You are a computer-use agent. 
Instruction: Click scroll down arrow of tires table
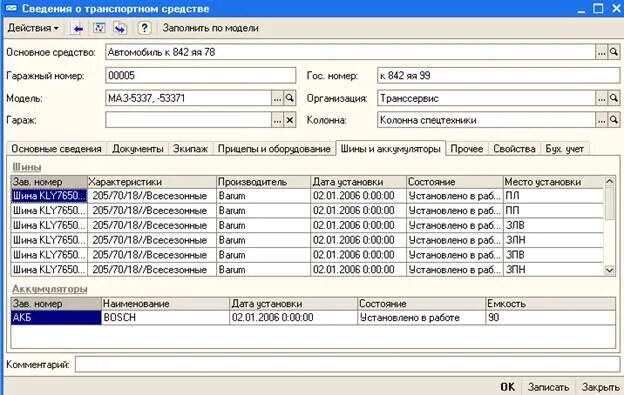[x=610, y=270]
